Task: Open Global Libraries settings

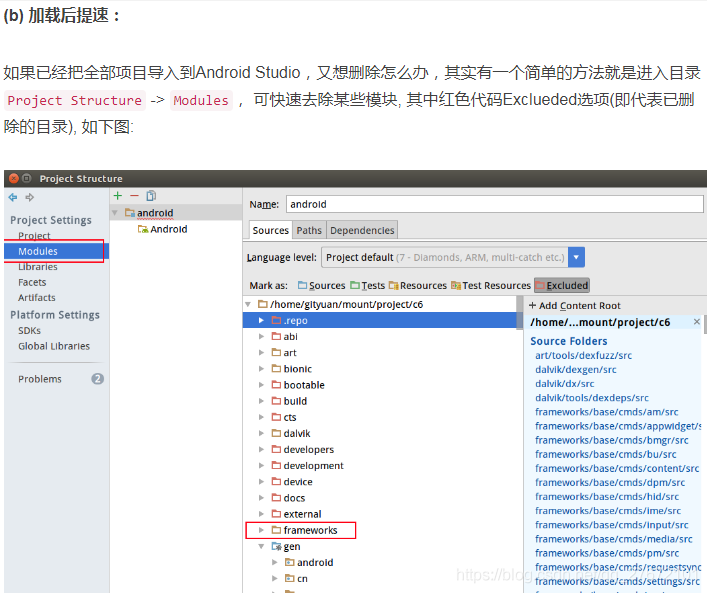Action: tap(54, 346)
